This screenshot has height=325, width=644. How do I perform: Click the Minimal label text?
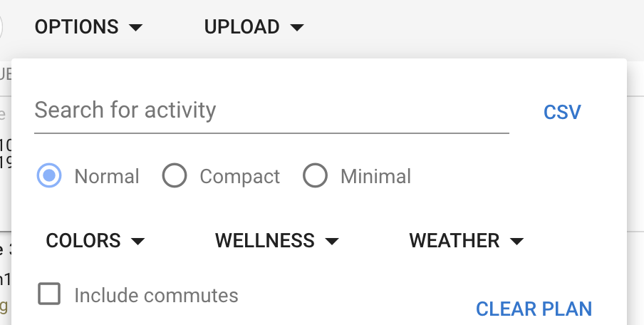[x=375, y=177]
